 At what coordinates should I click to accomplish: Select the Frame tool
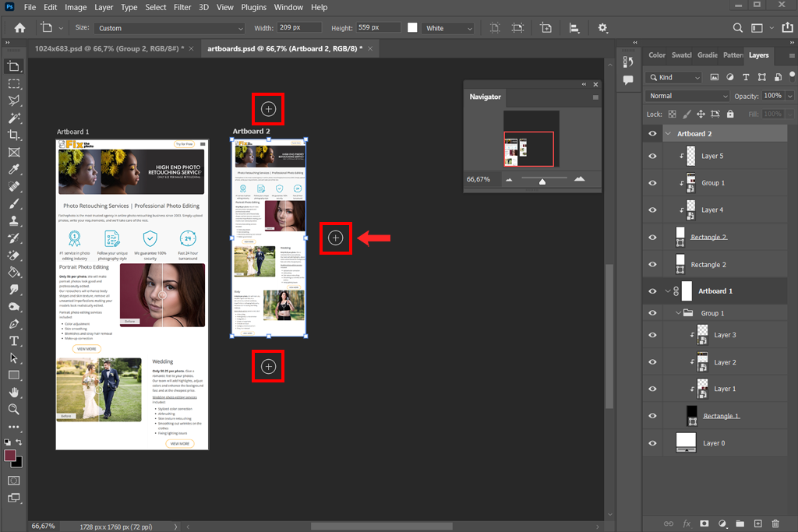coord(14,152)
